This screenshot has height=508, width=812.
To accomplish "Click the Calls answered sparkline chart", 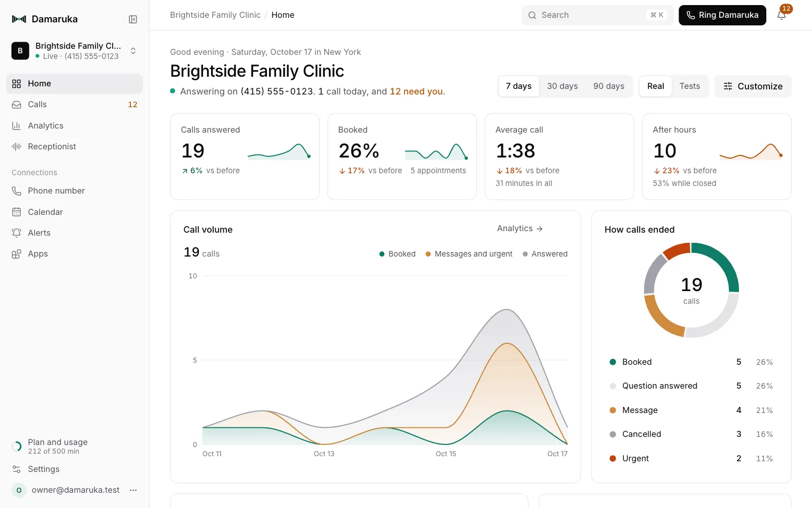I will click(279, 151).
